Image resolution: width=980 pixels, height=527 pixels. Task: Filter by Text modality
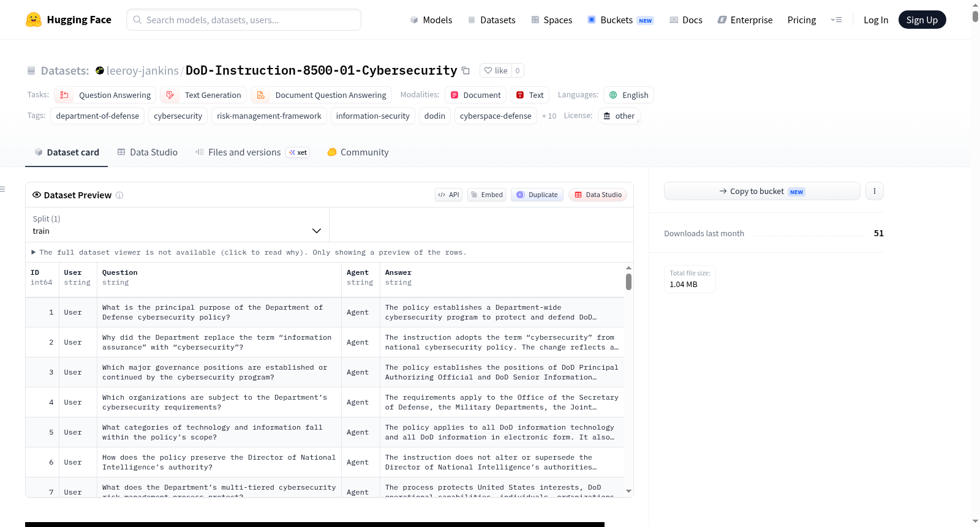point(530,95)
